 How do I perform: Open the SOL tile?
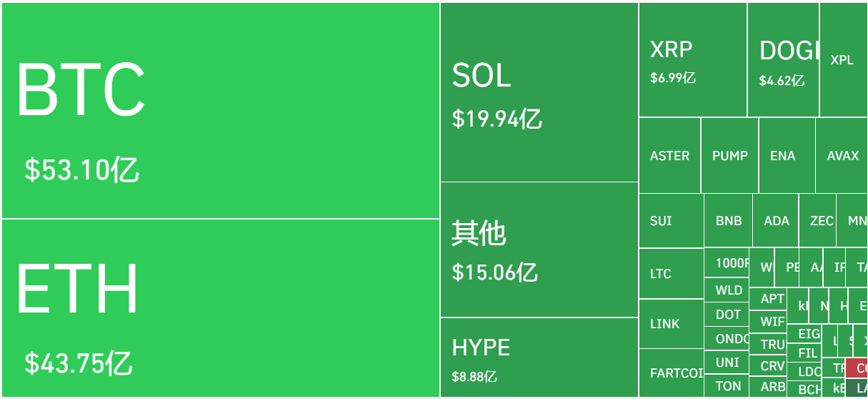pos(539,92)
